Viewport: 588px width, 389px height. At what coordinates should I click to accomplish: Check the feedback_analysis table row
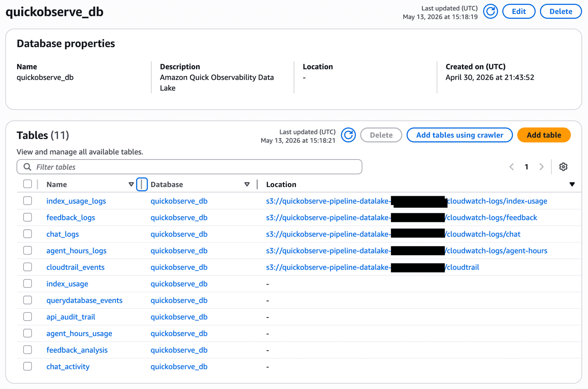point(28,350)
